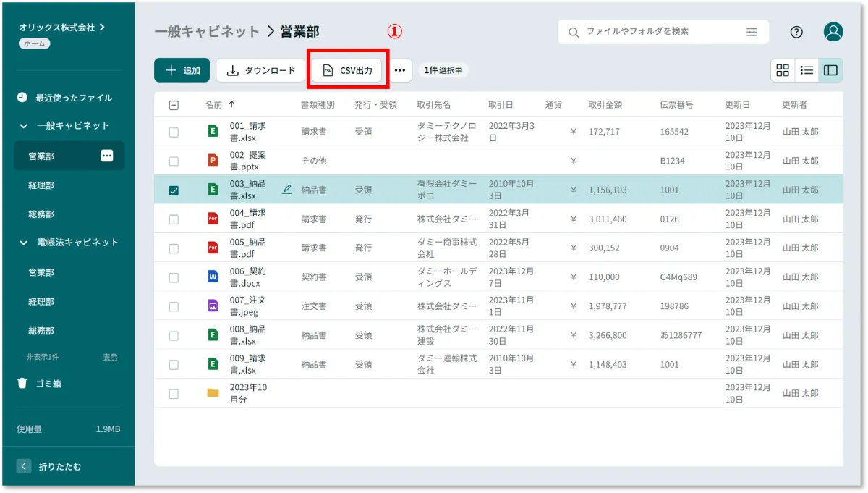Screen dimensions: 868x493
Task: Uncheck the box for 003_納品書.xlsx
Action: [174, 190]
